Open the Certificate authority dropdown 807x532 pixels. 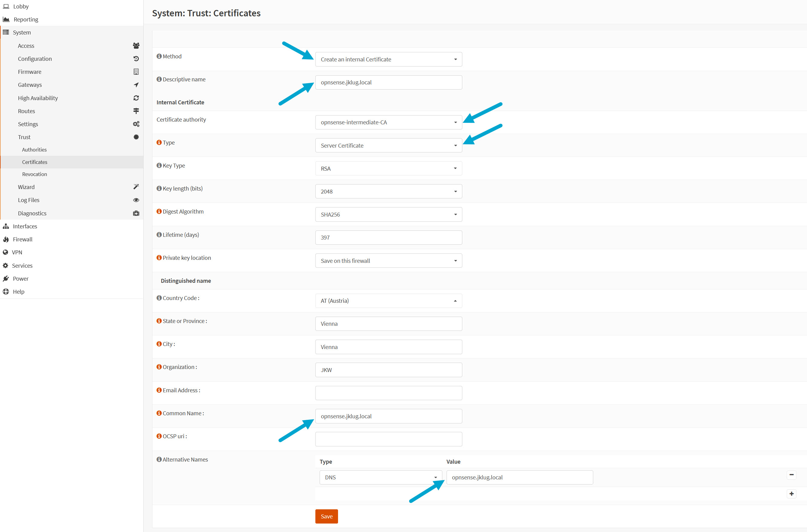click(389, 122)
